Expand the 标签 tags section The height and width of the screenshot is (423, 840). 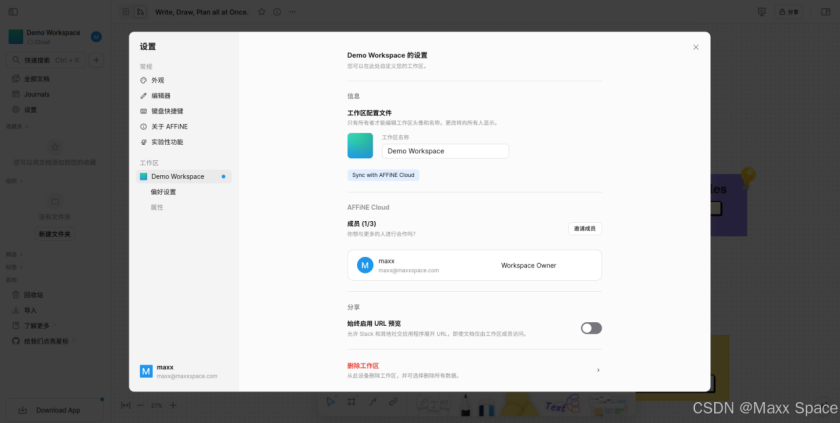click(14, 267)
